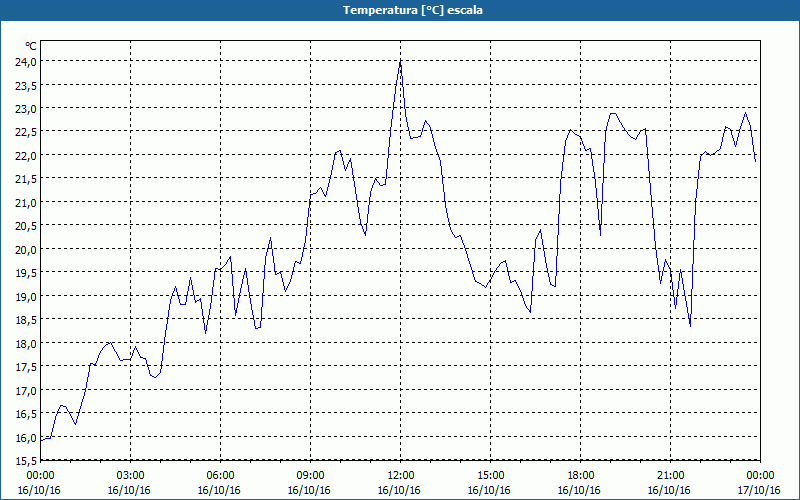
Task: Select the 16,5 y-axis value
Action: [x=26, y=415]
